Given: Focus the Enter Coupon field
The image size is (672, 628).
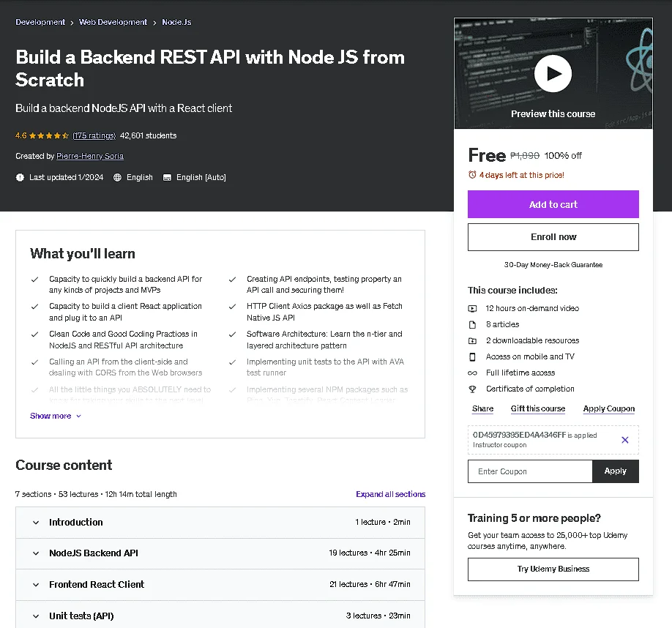Looking at the screenshot, I should click(530, 471).
